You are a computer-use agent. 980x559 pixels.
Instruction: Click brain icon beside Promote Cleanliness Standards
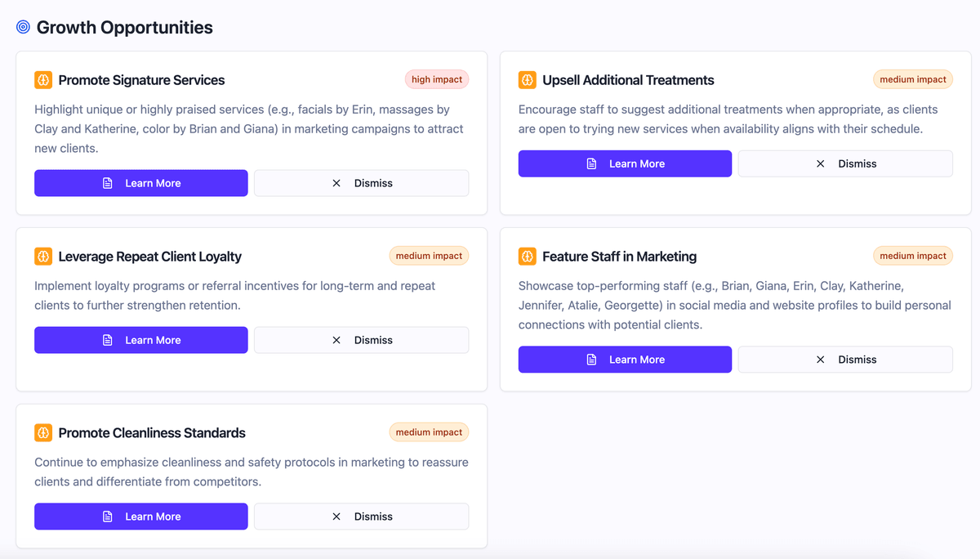coord(43,433)
